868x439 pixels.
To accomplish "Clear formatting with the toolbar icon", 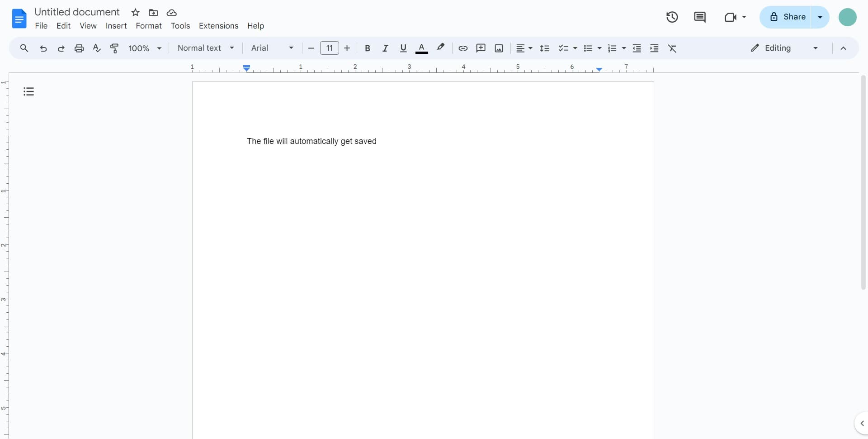I will point(672,48).
